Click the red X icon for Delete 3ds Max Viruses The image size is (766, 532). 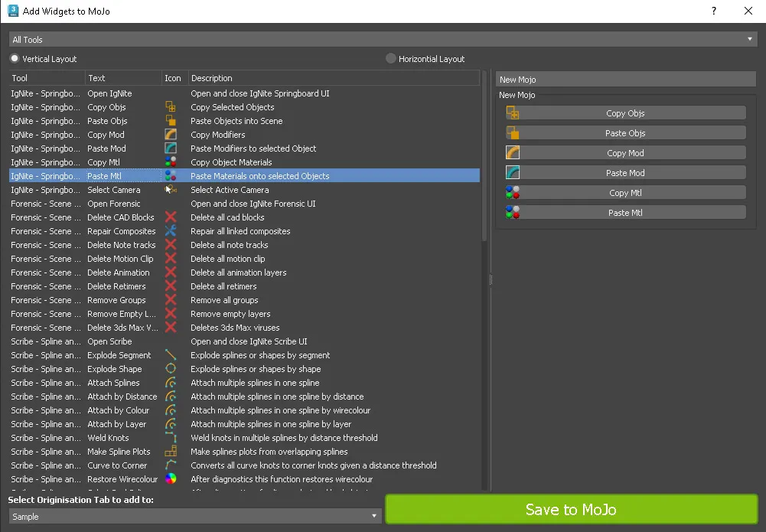171,328
